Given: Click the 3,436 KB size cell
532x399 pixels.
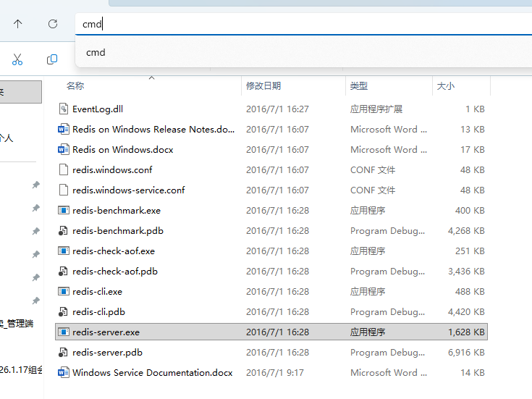Looking at the screenshot, I should pos(466,272).
